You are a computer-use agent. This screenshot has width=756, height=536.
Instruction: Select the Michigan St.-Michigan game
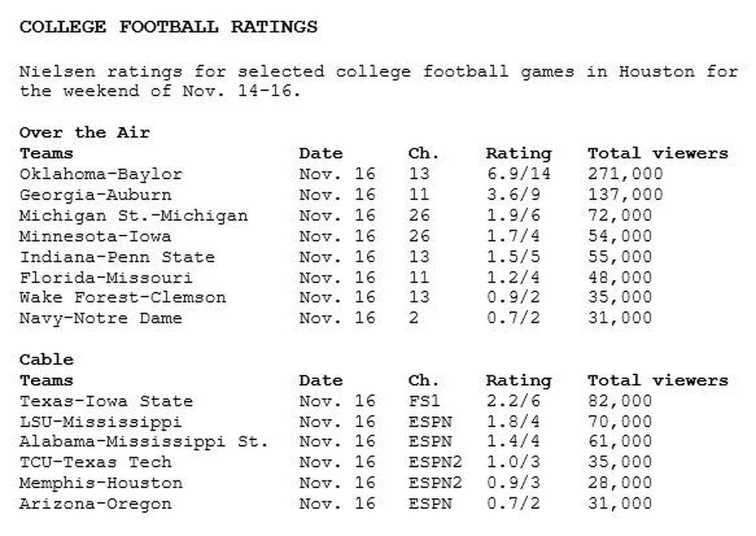134,216
